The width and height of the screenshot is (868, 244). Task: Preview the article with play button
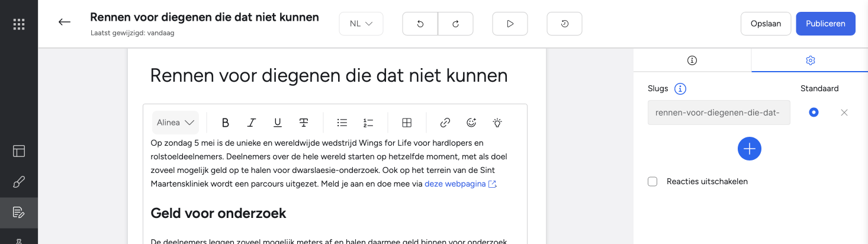click(x=510, y=24)
